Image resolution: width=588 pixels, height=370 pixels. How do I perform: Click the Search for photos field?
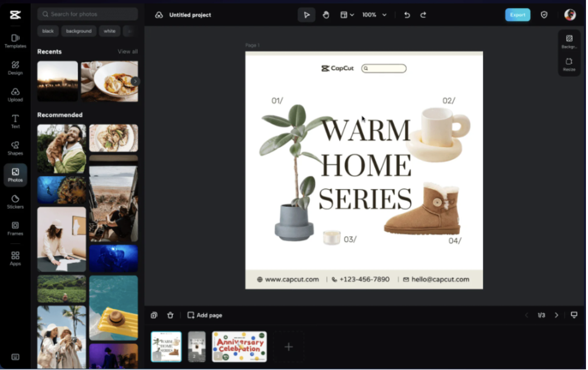tap(87, 14)
